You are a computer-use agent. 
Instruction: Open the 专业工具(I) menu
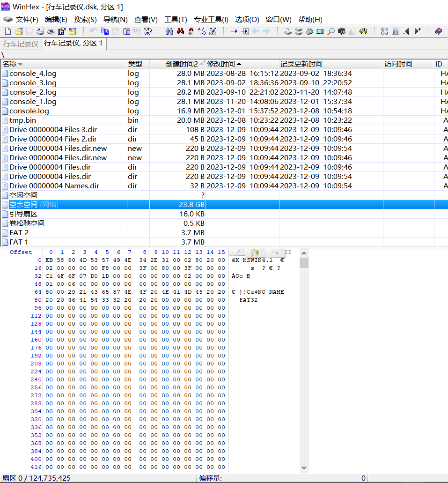click(x=211, y=20)
